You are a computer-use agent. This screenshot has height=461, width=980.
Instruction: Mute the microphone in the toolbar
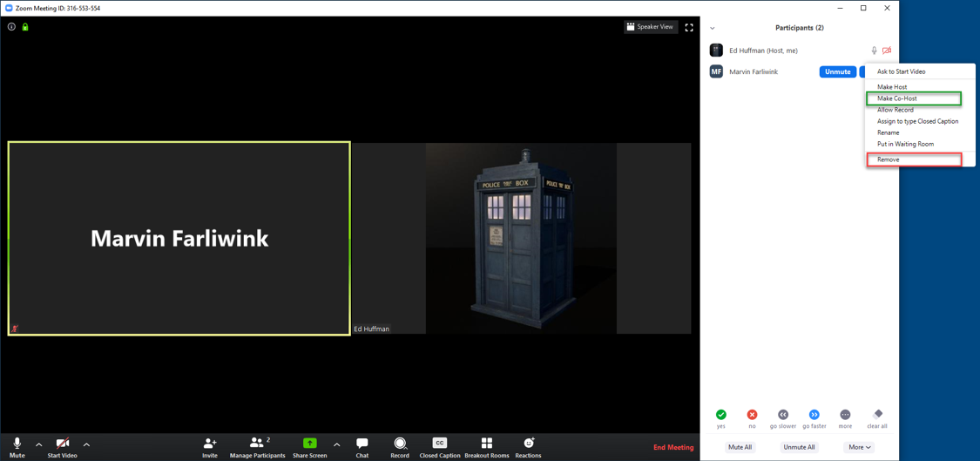point(17,447)
